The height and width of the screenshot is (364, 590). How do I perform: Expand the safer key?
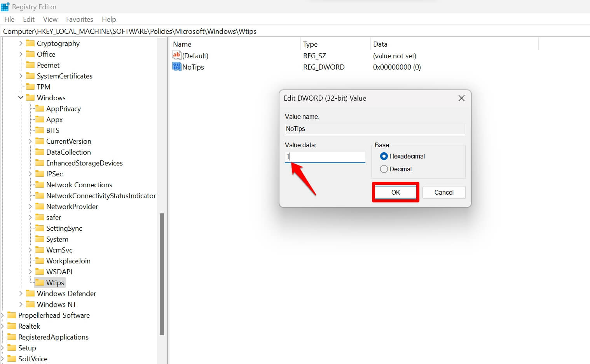pyautogui.click(x=30, y=217)
